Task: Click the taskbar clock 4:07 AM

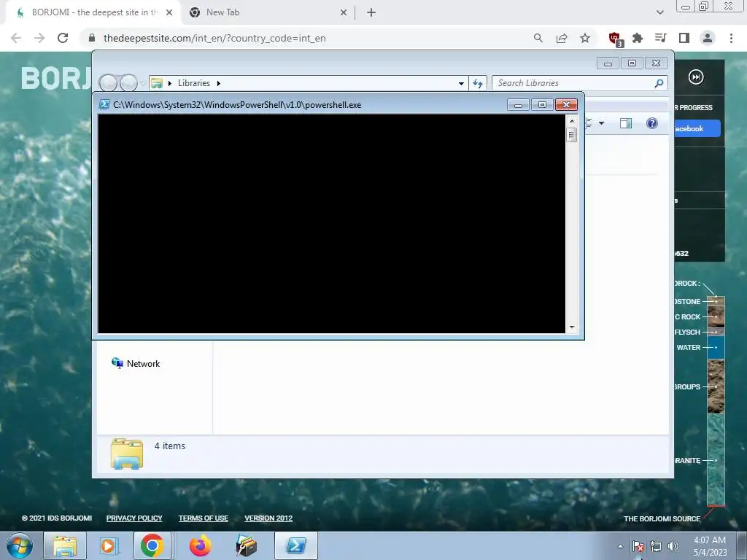Action: [710, 546]
